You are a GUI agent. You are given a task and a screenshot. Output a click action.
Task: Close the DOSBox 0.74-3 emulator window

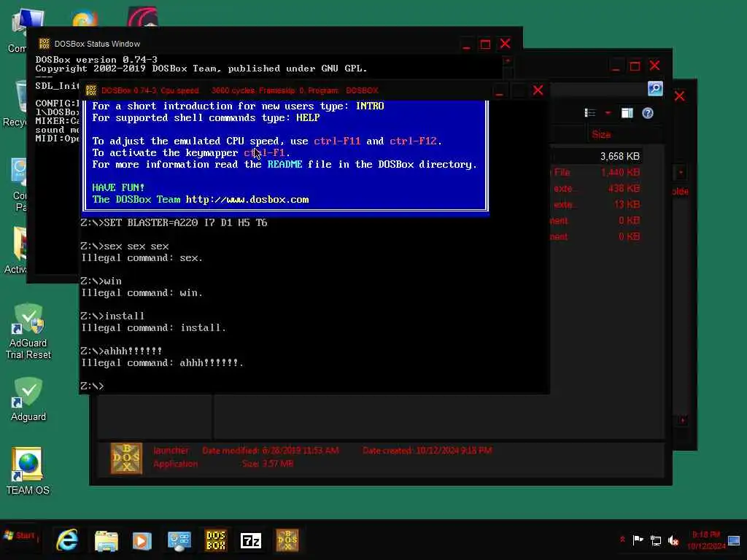(x=538, y=90)
